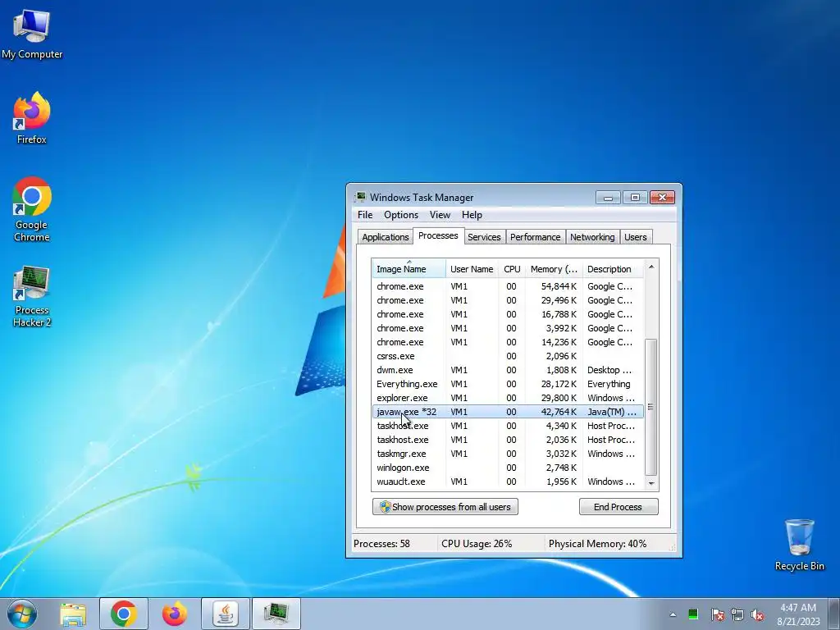
Task: Show hidden tray icons arrow
Action: click(x=673, y=614)
